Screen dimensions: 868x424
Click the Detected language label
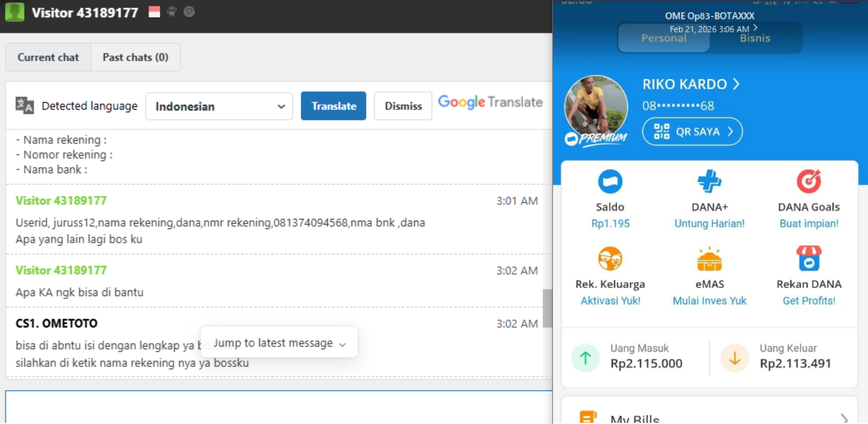89,106
